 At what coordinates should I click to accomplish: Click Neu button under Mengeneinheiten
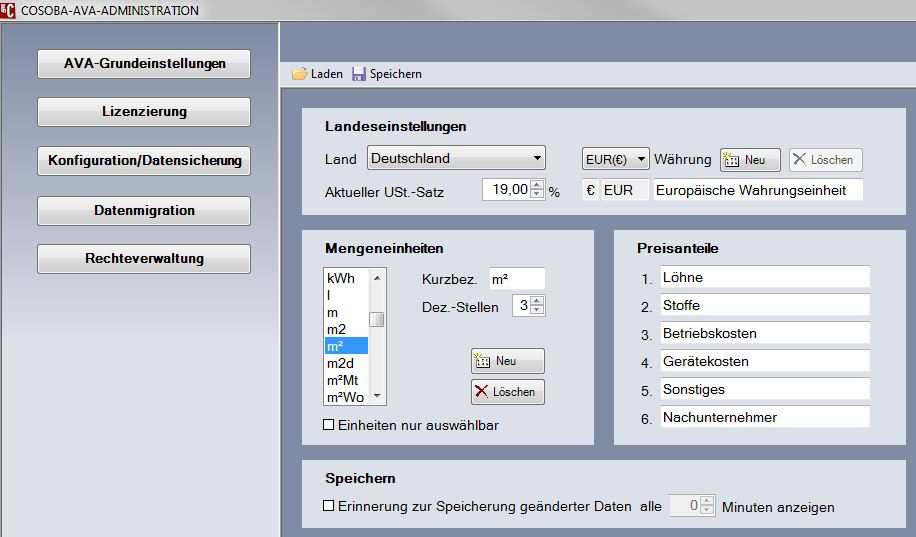507,361
